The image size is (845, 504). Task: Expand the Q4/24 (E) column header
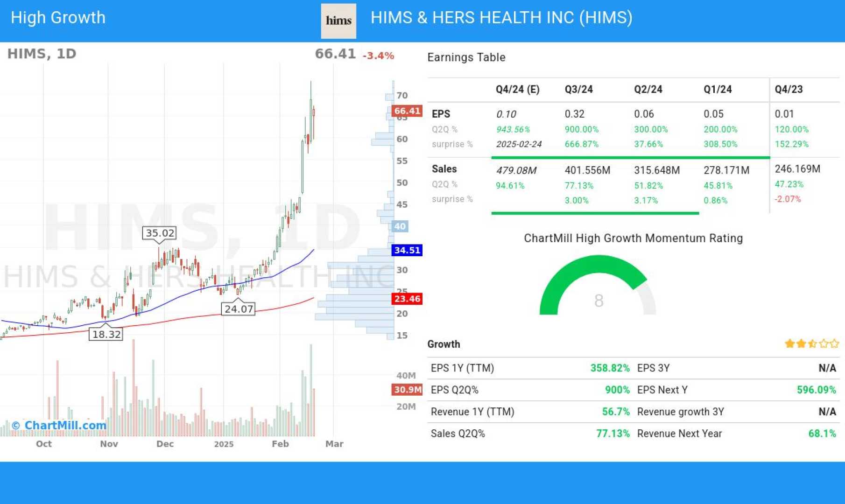(517, 89)
